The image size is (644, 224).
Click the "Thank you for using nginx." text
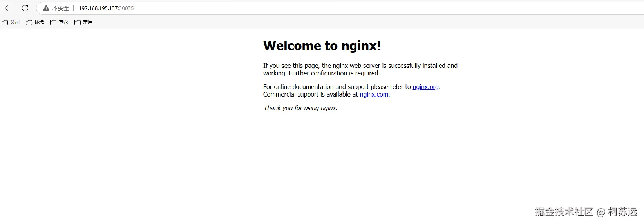pos(300,108)
